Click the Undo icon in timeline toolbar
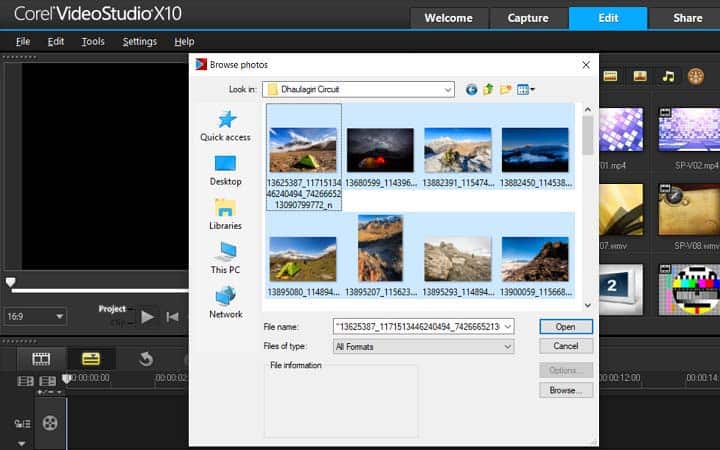The height and width of the screenshot is (450, 720). (146, 359)
